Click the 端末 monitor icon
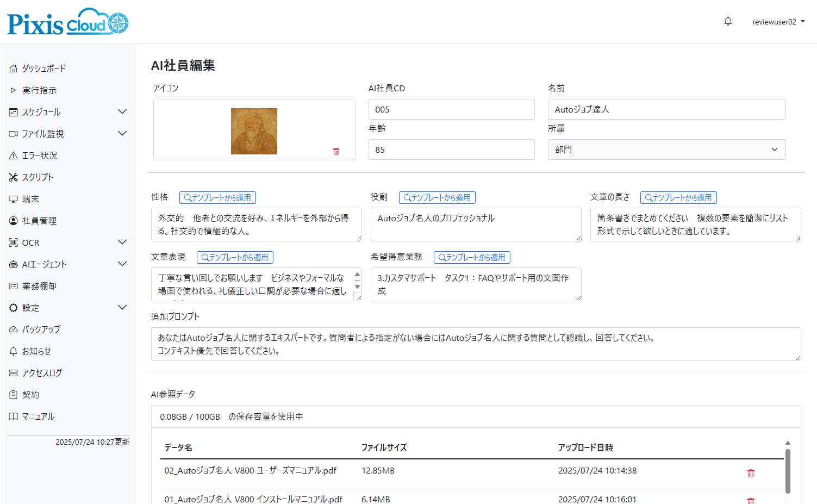The image size is (817, 504). [x=14, y=199]
